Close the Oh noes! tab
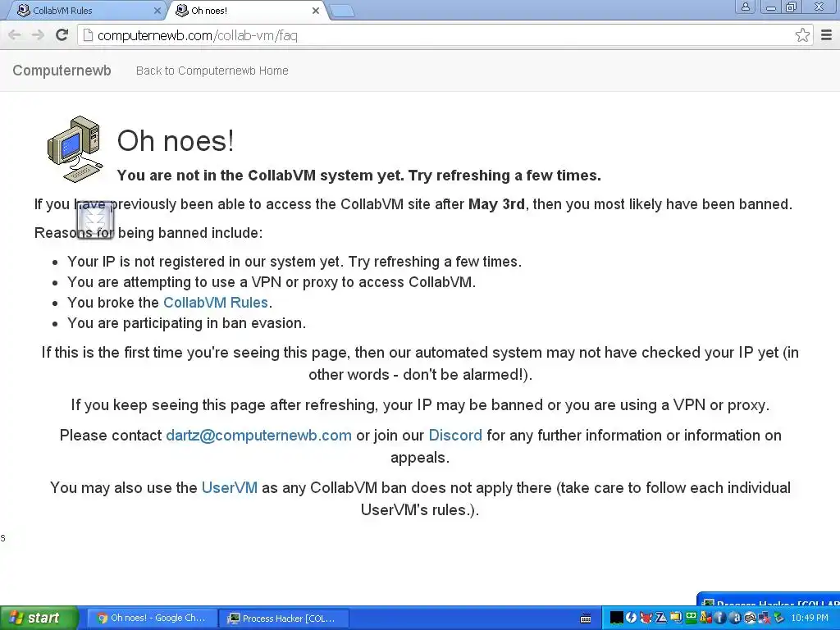Viewport: 840px width, 630px height. (316, 11)
